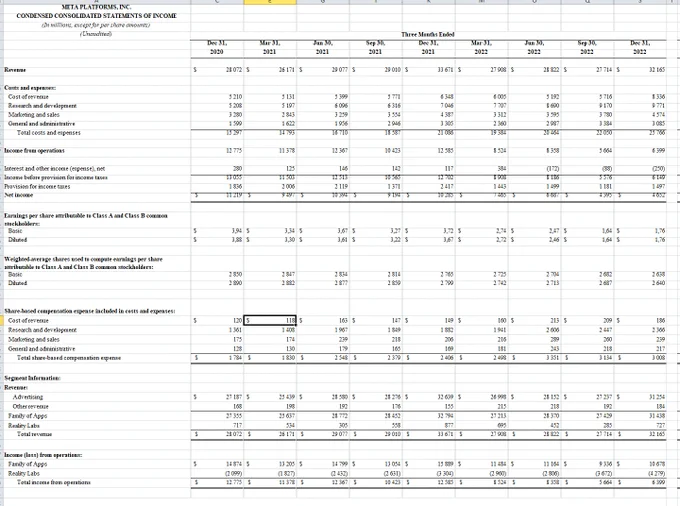Screen dimensions: 680x506
Task: Select share-based Marketing and sales value "175"
Action: coord(237,339)
